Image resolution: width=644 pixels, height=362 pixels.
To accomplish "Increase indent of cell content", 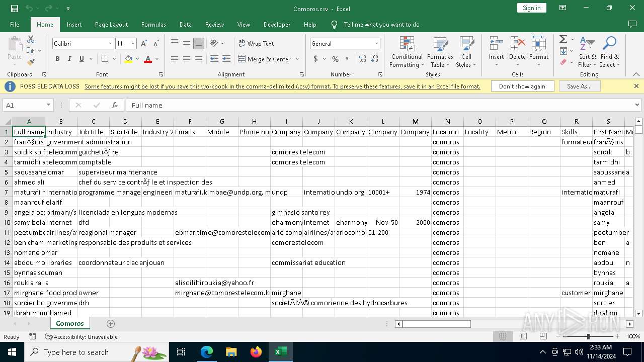I will [x=226, y=59].
